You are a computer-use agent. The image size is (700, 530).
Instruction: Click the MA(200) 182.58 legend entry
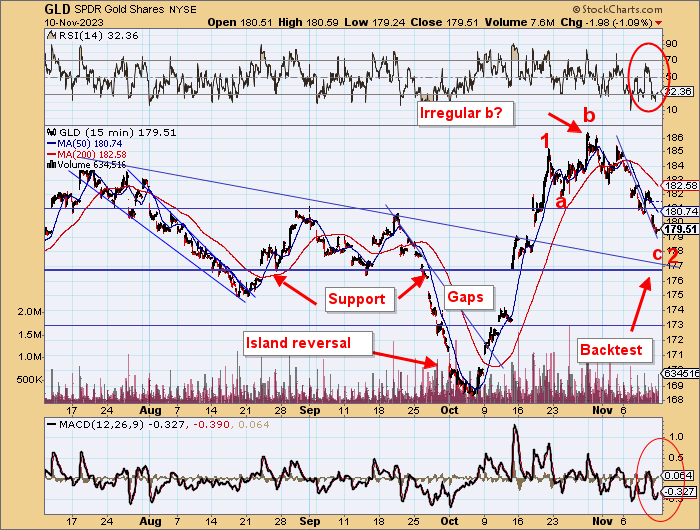point(92,154)
